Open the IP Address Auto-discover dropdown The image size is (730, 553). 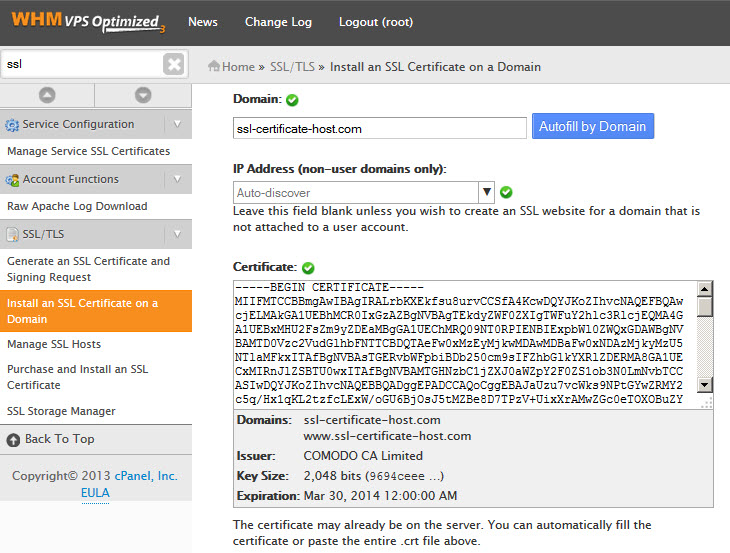tap(486, 192)
